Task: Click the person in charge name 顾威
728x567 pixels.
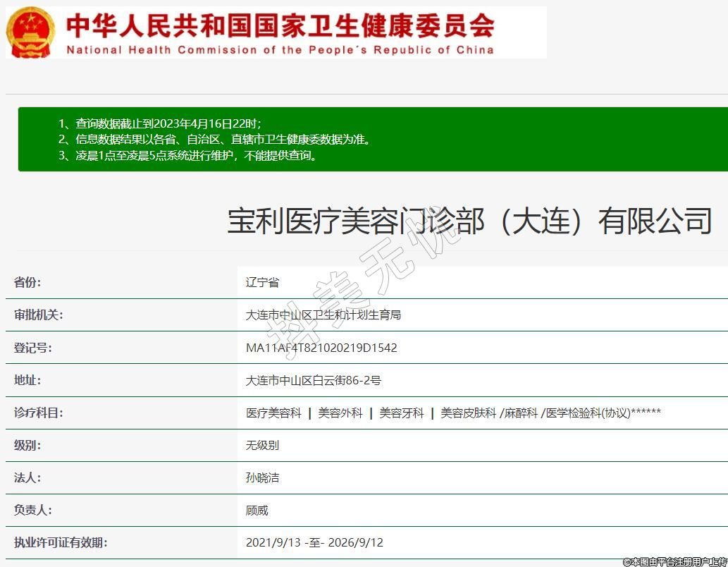Action: (x=257, y=510)
